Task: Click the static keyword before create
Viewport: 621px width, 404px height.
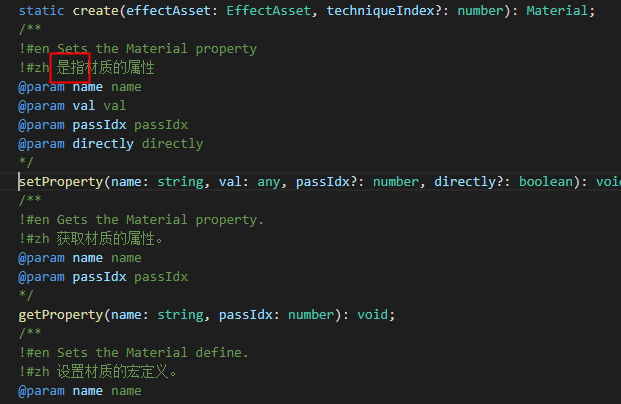Action: pyautogui.click(x=41, y=10)
